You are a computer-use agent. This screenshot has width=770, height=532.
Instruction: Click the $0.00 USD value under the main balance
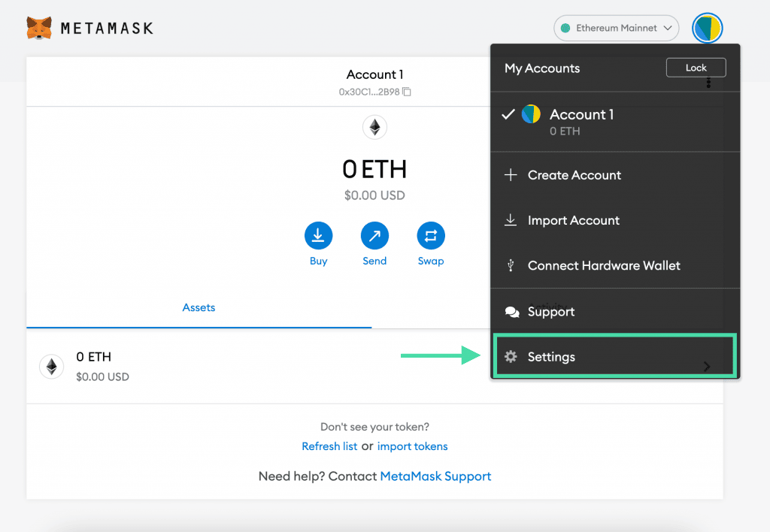click(x=374, y=195)
